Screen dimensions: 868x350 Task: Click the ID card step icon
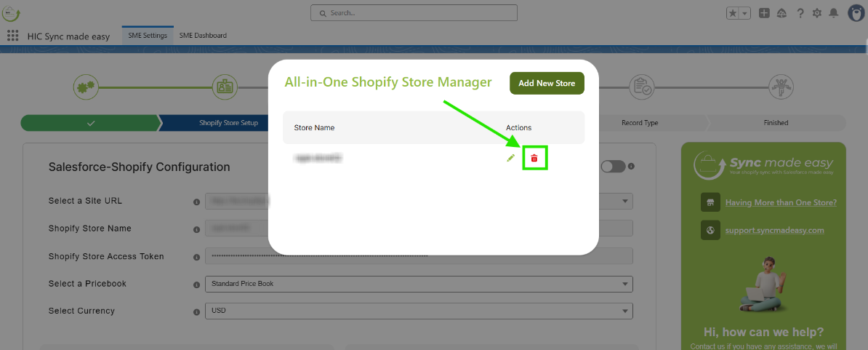click(226, 87)
